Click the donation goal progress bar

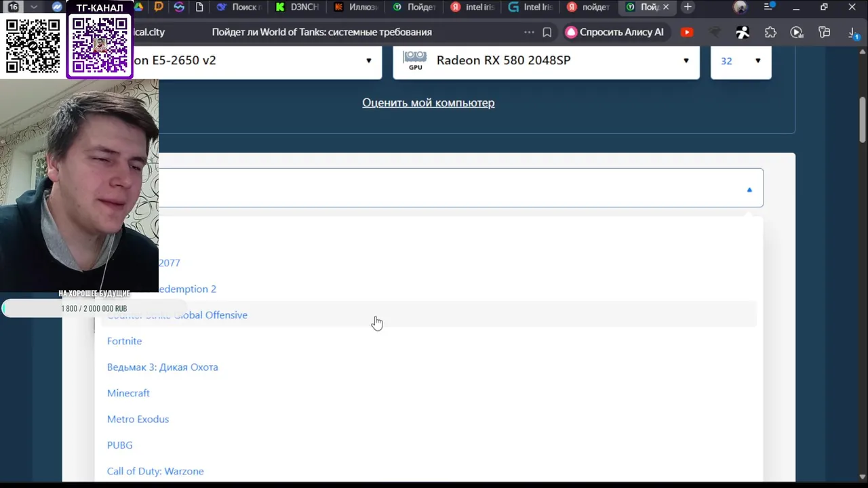(94, 308)
